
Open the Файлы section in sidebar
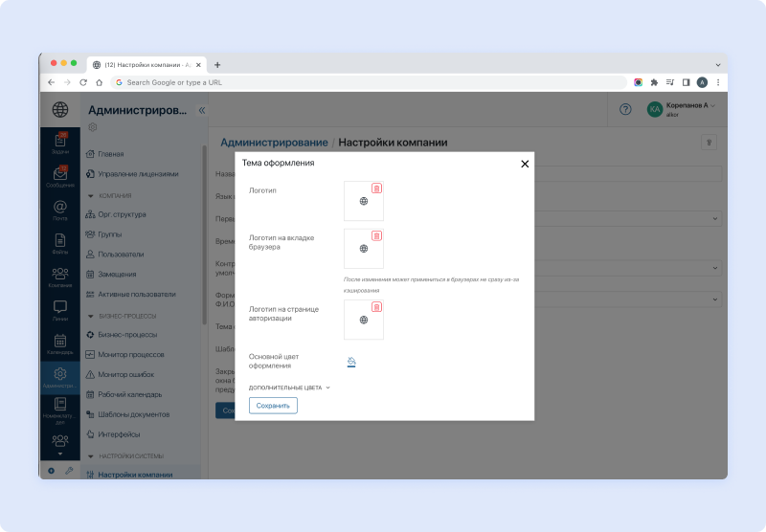pyautogui.click(x=60, y=244)
